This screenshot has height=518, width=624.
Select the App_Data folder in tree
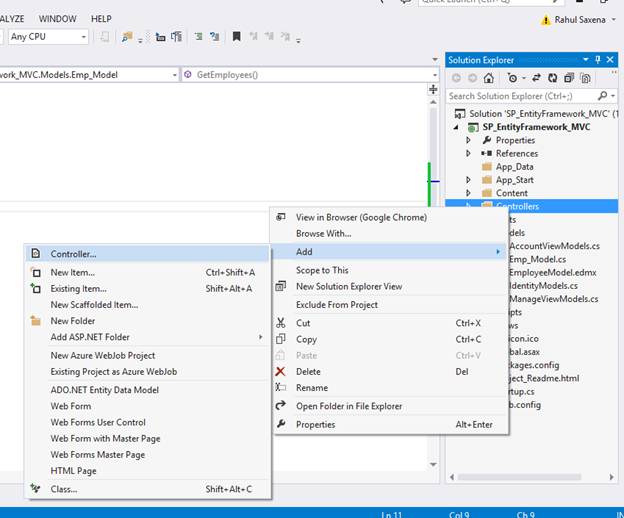[x=514, y=167]
